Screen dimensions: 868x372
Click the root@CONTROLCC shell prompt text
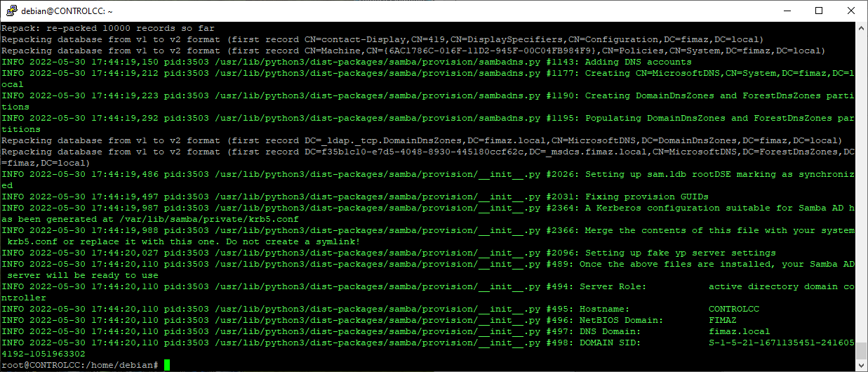coord(80,365)
